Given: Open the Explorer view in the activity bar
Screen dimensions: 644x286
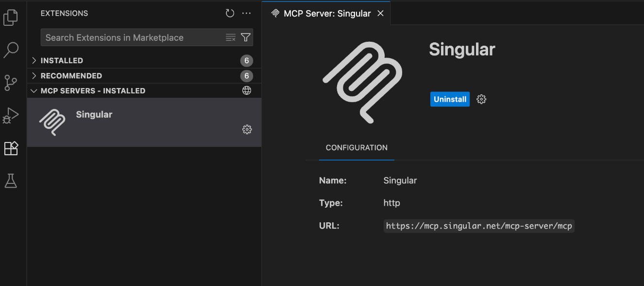Looking at the screenshot, I should [11, 17].
